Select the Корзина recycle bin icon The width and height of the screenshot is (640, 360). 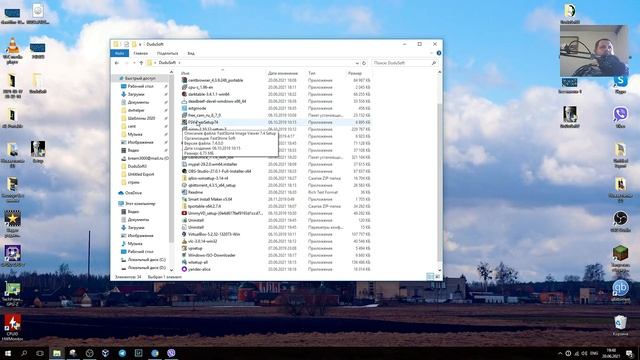coord(620,326)
